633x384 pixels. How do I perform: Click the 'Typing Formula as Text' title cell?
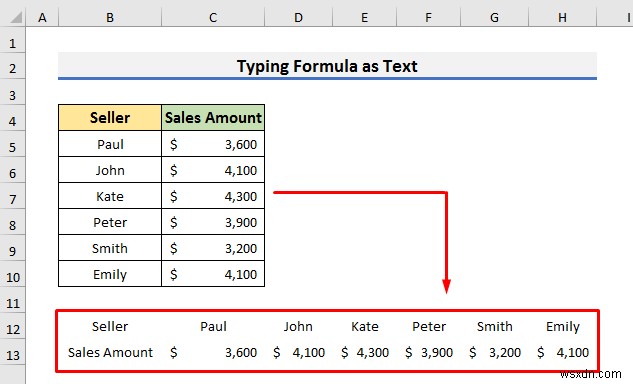tap(327, 66)
